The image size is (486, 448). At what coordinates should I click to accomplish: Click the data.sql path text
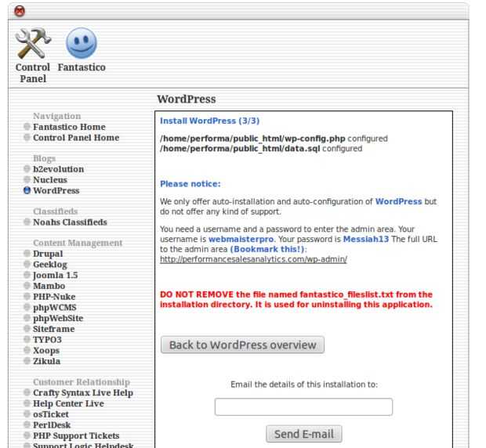240,149
